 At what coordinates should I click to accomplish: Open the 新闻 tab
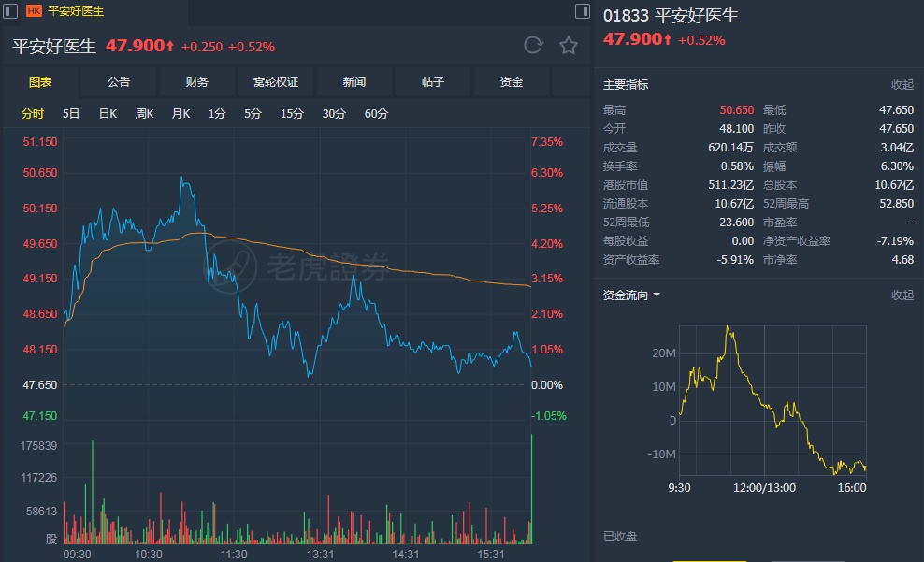point(354,82)
